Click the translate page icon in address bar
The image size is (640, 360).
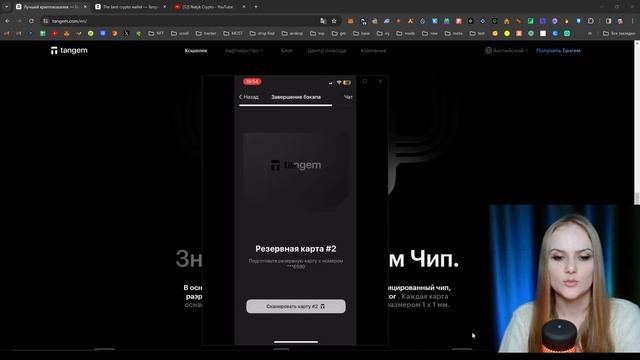pos(323,21)
